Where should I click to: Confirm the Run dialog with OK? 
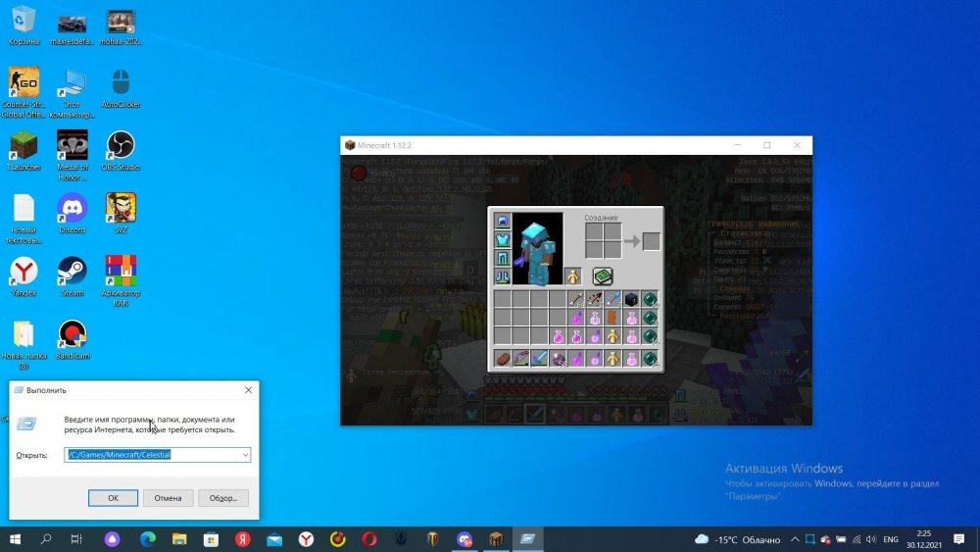[113, 498]
